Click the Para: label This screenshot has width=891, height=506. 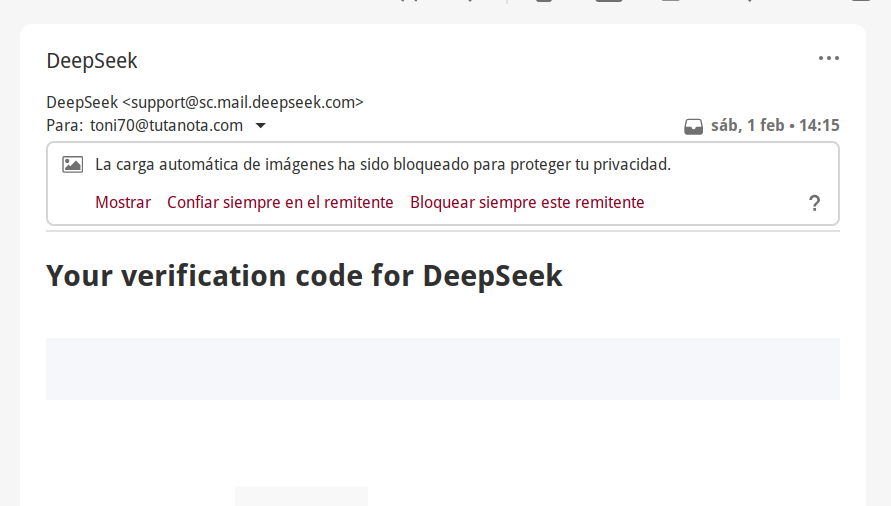pos(64,125)
